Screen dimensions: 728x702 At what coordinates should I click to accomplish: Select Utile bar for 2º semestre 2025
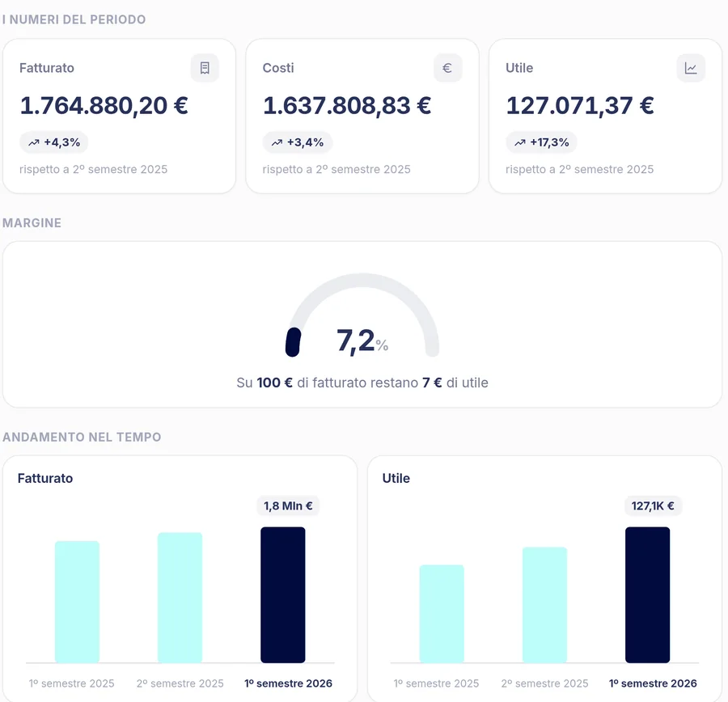(x=544, y=605)
